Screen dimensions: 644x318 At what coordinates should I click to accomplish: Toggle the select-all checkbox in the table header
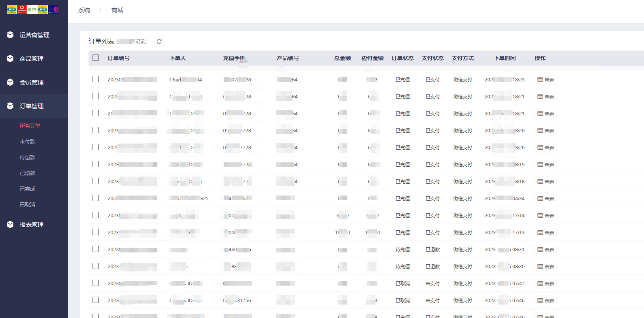[x=96, y=58]
